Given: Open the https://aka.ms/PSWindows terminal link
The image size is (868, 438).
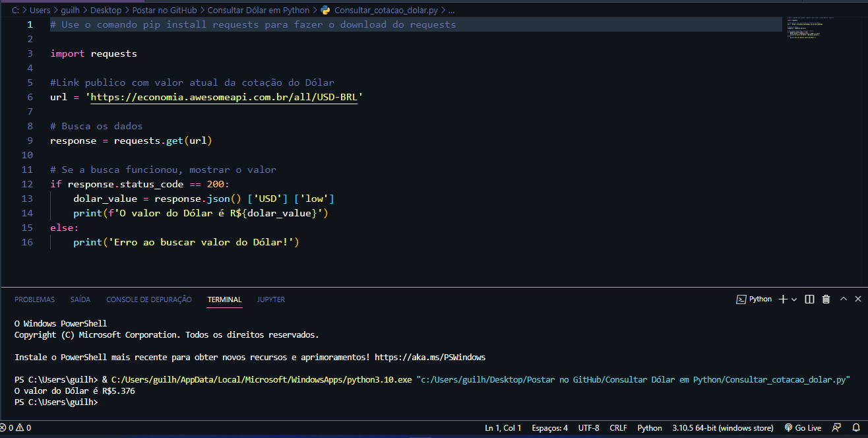Looking at the screenshot, I should click(430, 357).
